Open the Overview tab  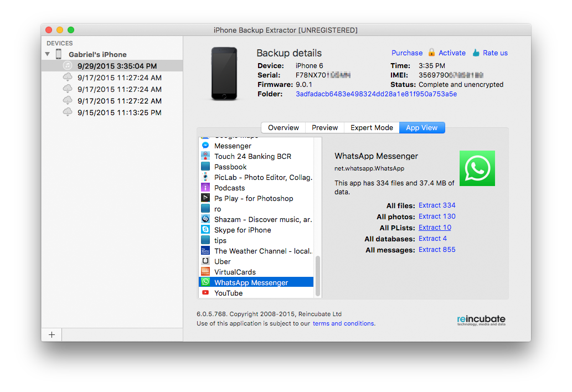pos(284,127)
